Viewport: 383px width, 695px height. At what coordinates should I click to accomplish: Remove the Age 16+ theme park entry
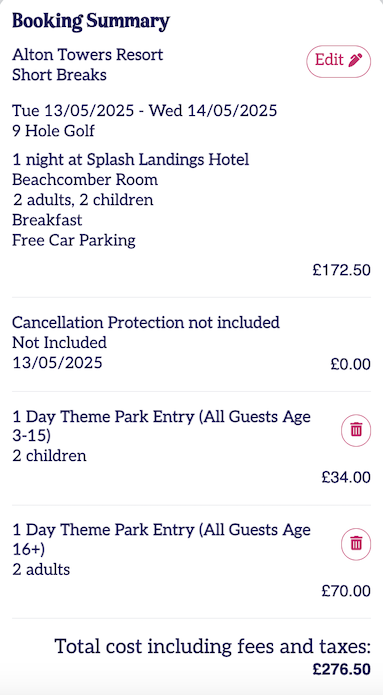(x=356, y=543)
